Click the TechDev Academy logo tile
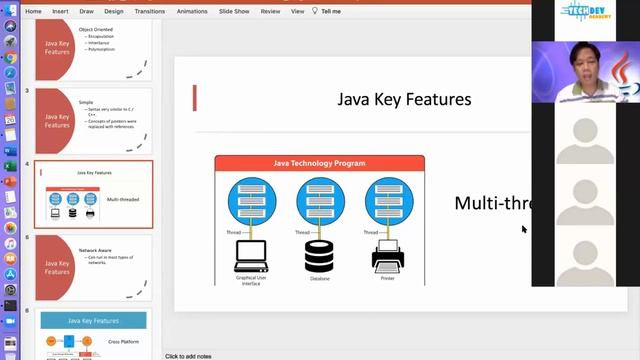Image resolution: width=640 pixels, height=360 pixels. point(585,20)
